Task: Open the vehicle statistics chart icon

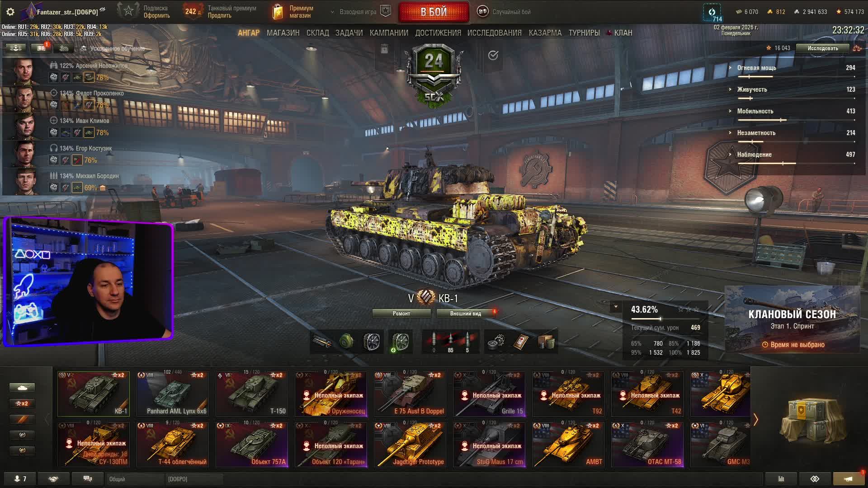Action: [x=781, y=479]
